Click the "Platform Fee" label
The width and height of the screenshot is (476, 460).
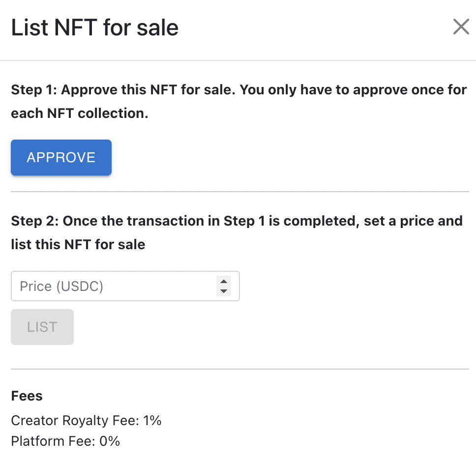[52, 441]
